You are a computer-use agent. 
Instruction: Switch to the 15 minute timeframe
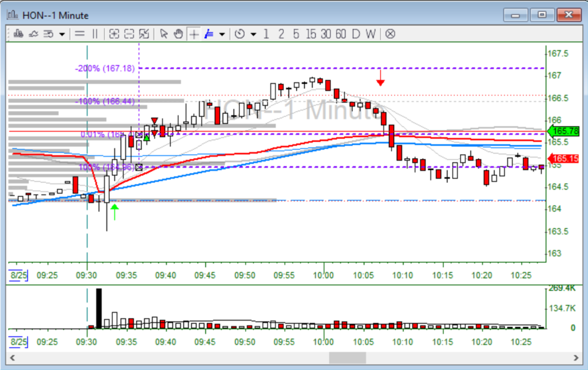[310, 34]
